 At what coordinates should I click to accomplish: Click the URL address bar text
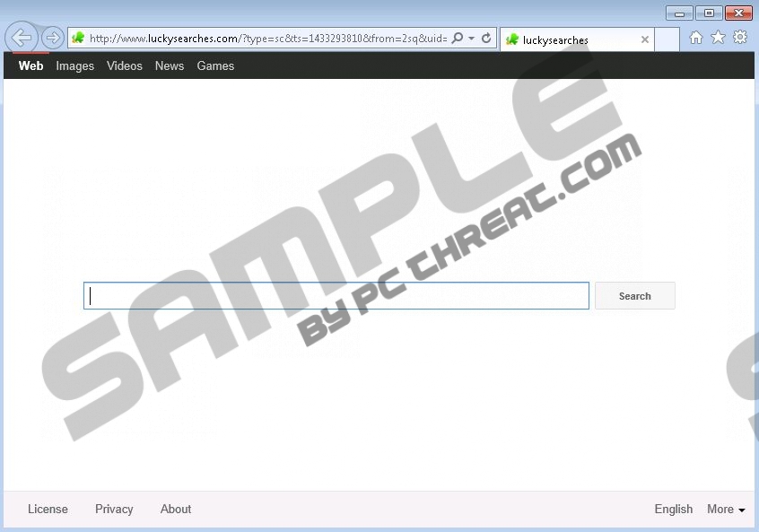[x=267, y=39]
